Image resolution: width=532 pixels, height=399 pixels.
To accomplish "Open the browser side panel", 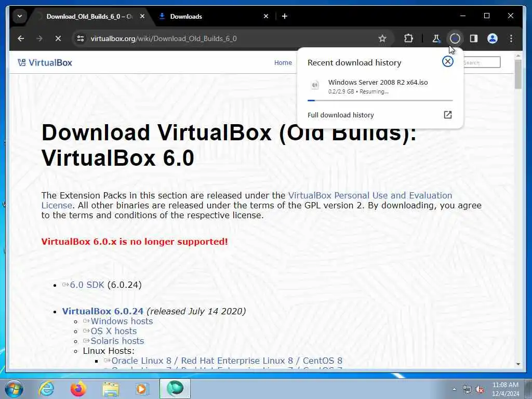I will point(474,38).
